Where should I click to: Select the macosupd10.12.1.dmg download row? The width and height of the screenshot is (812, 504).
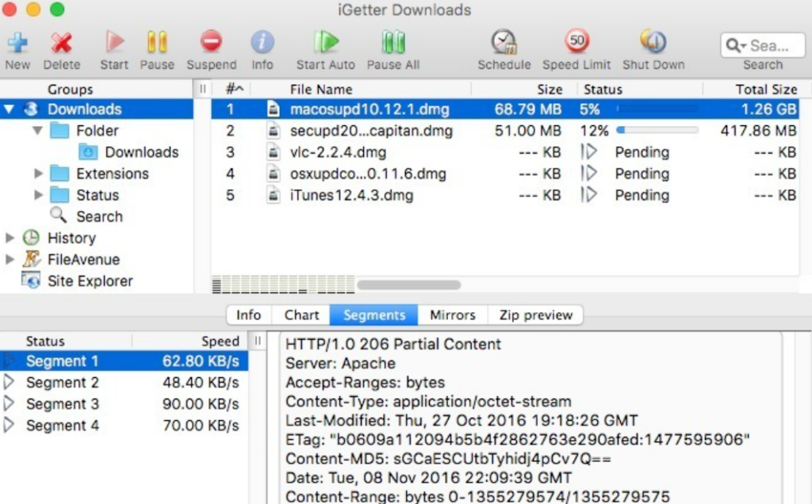coord(505,109)
